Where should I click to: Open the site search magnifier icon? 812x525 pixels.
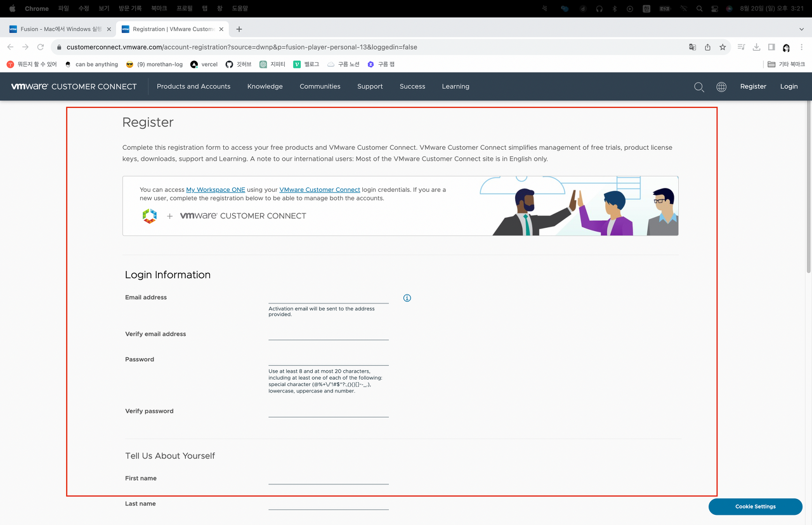[x=699, y=87]
